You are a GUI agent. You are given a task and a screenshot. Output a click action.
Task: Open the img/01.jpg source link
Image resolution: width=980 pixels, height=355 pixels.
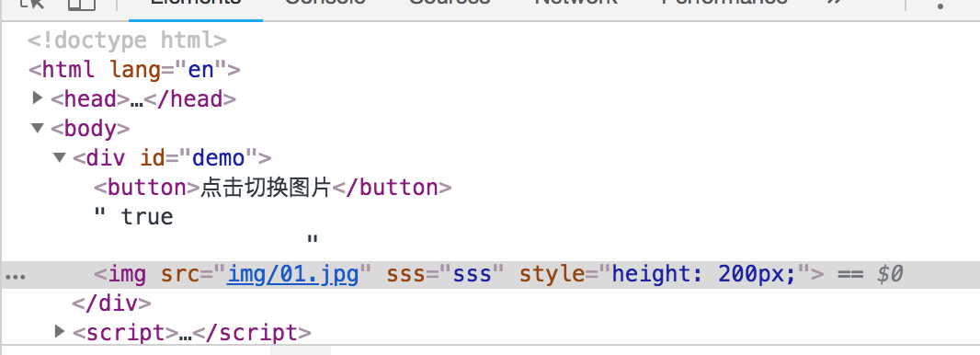point(293,274)
